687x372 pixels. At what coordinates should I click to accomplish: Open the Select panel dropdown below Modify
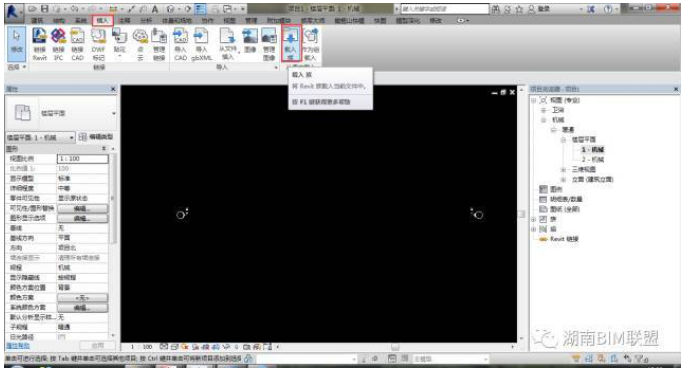pyautogui.click(x=17, y=67)
